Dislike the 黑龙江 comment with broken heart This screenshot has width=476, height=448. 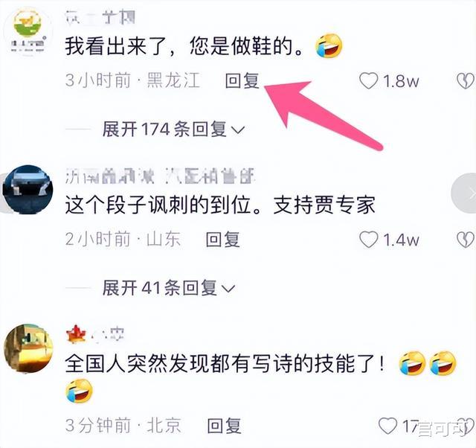pyautogui.click(x=465, y=81)
